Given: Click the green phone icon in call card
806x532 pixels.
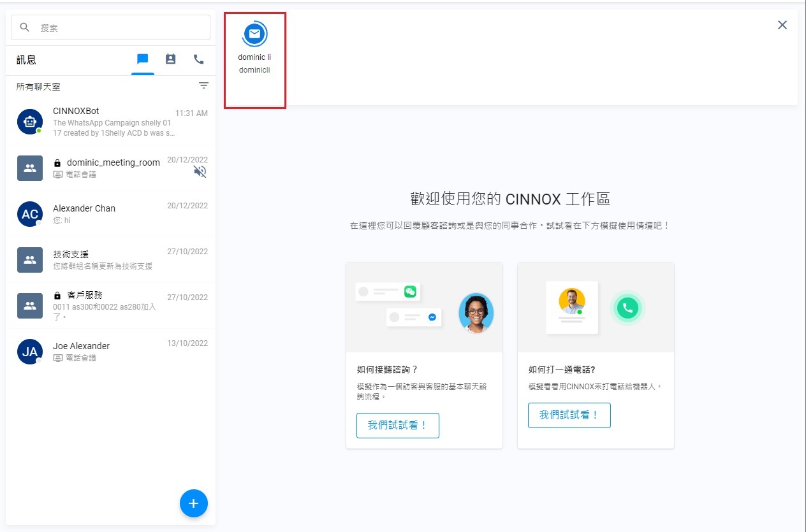Looking at the screenshot, I should (x=627, y=308).
